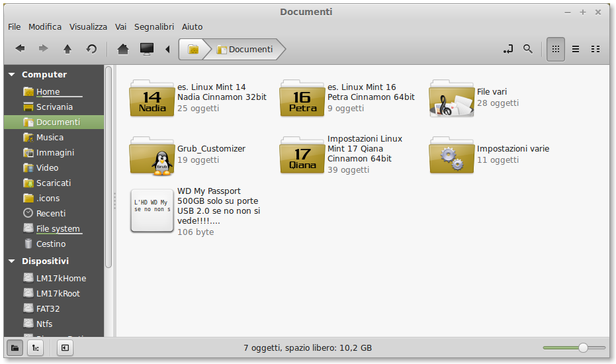Screen dimensions: 616x364
Task: Select LM17kRoot device in the sidebar
Action: point(54,294)
